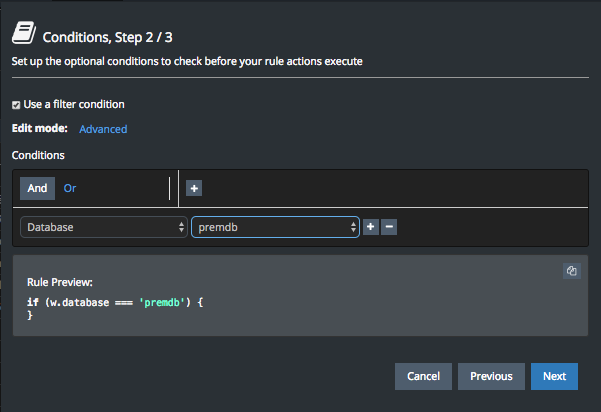Click the Edit mode label
This screenshot has height=412, width=601.
point(40,128)
